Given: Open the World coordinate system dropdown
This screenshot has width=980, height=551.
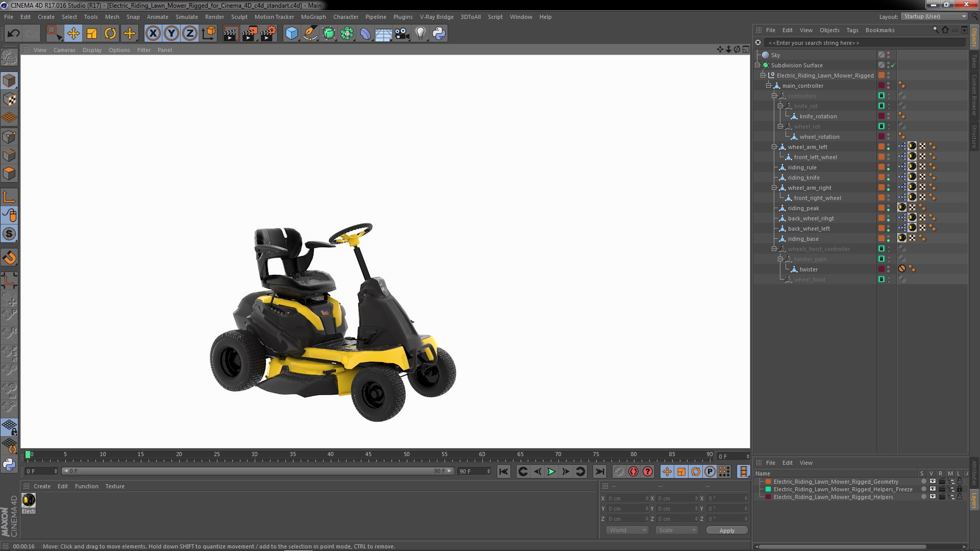Looking at the screenshot, I should pyautogui.click(x=627, y=531).
